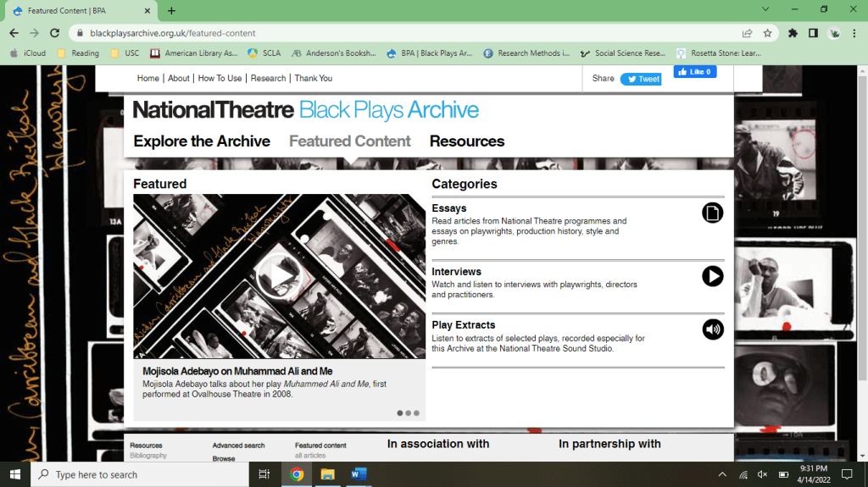Viewport: 868px width, 487px height.
Task: Click the Essays document icon
Action: point(712,213)
